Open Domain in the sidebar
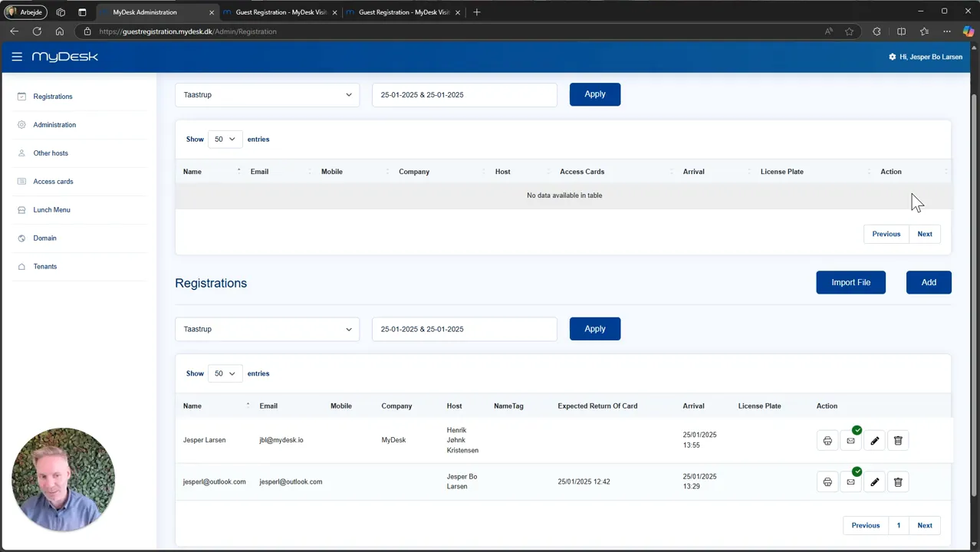 click(44, 238)
